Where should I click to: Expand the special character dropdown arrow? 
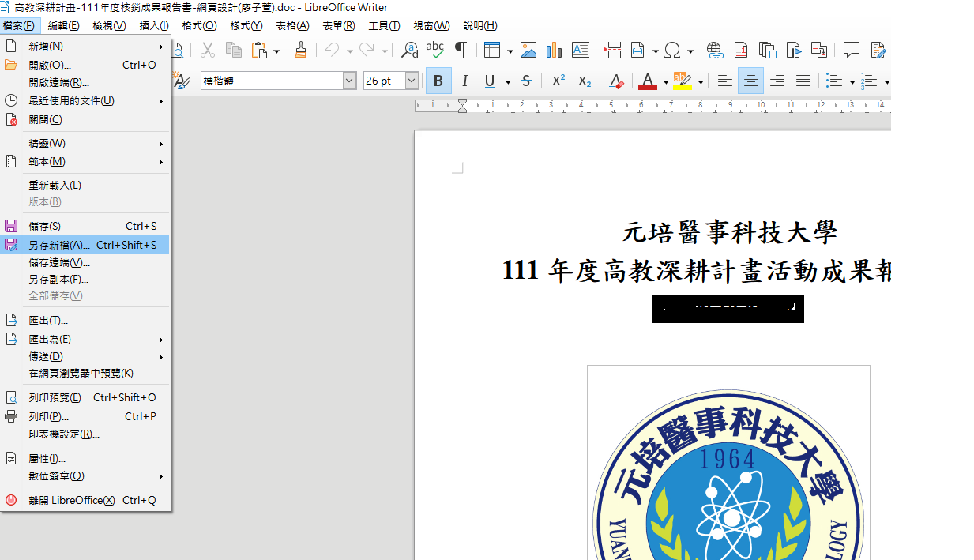(690, 51)
